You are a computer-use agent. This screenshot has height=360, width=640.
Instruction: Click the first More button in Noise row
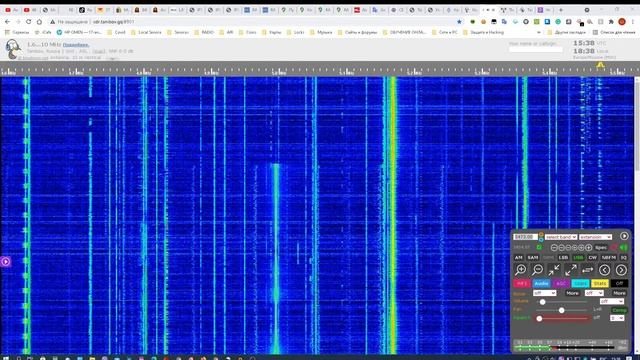click(572, 293)
